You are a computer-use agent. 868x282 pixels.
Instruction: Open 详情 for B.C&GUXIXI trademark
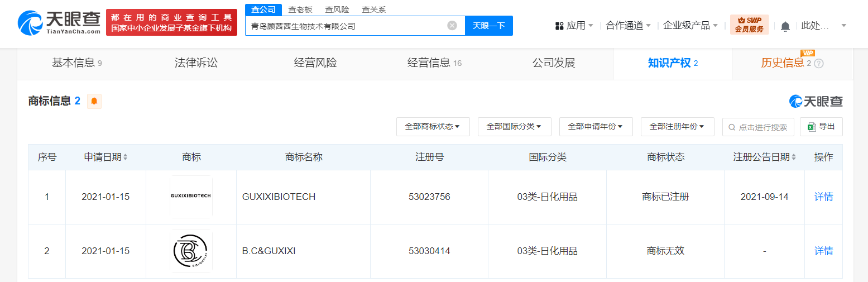[823, 251]
